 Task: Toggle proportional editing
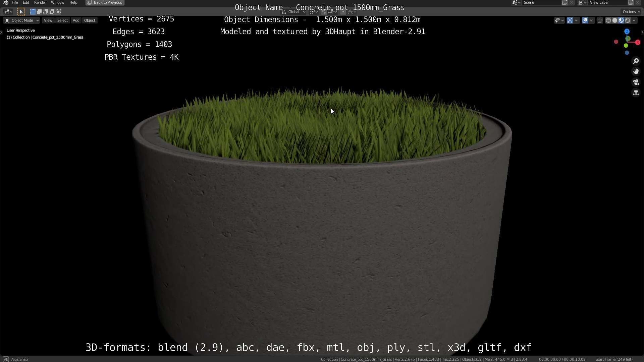pyautogui.click(x=343, y=12)
